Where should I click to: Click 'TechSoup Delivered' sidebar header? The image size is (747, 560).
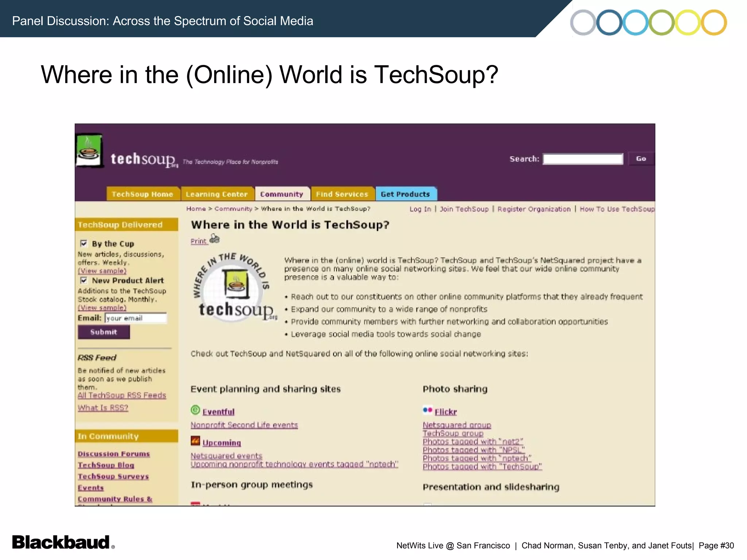[127, 225]
